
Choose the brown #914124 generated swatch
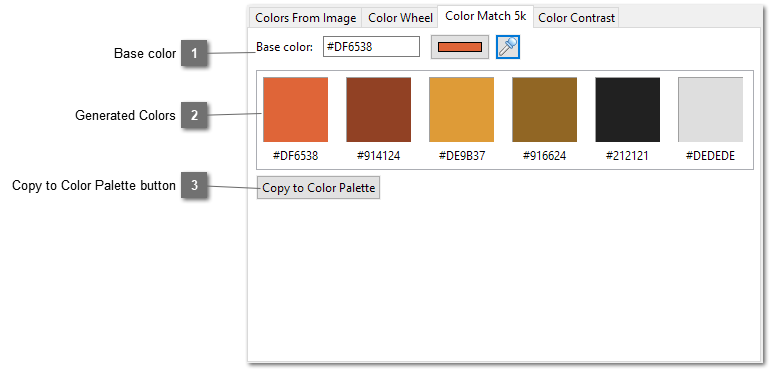click(379, 109)
